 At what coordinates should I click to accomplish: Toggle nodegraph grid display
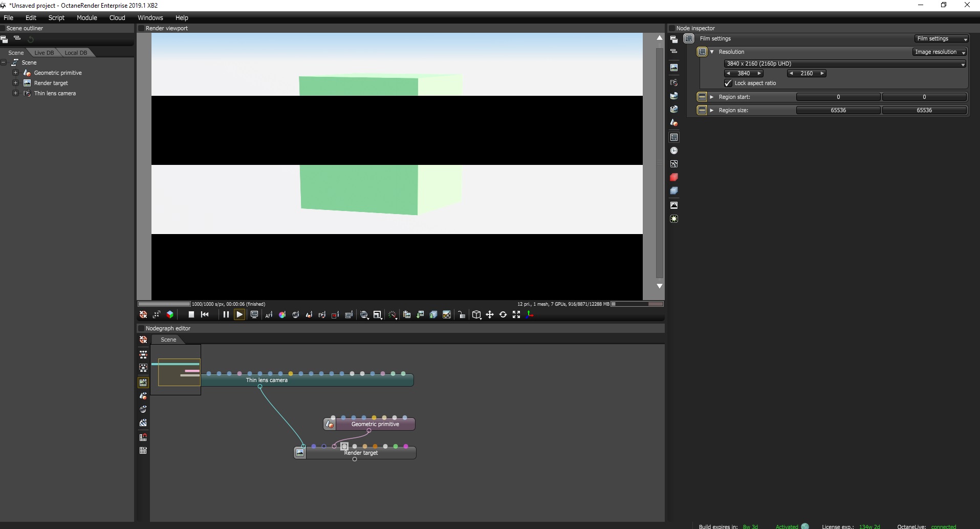[143, 451]
